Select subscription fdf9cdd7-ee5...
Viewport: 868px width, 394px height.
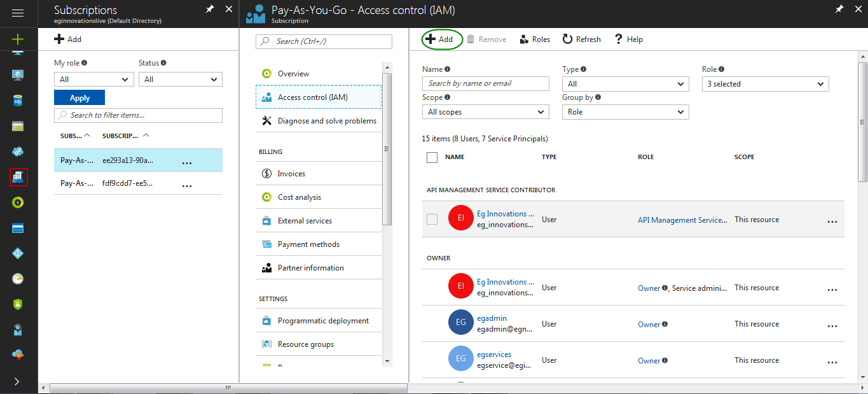[x=138, y=183]
